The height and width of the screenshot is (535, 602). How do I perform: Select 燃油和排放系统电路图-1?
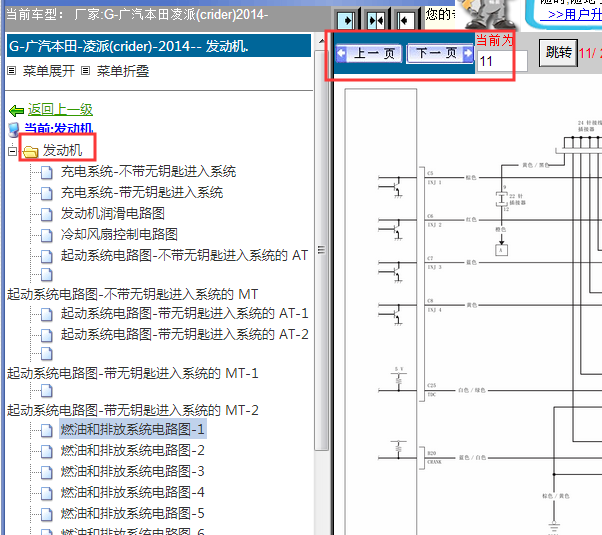pos(132,429)
